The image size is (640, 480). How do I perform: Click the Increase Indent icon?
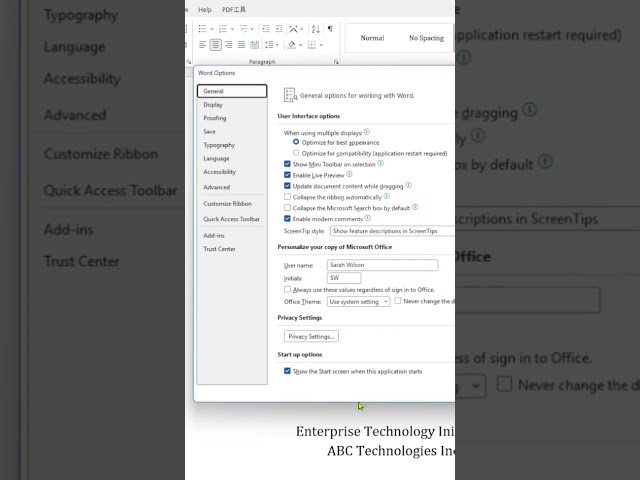[279, 29]
